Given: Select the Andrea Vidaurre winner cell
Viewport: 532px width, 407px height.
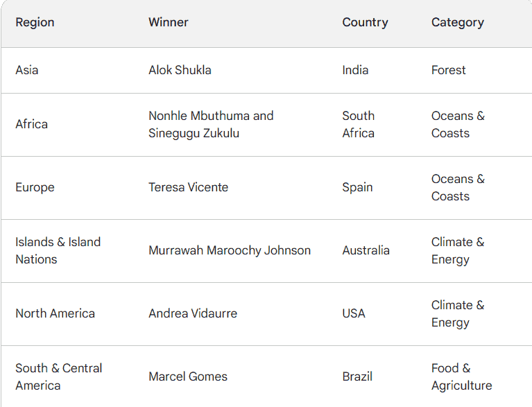Looking at the screenshot, I should tap(193, 313).
